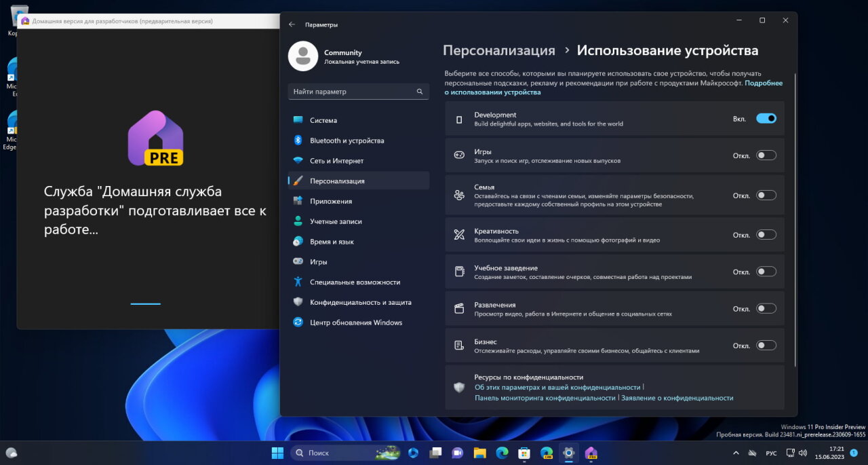The width and height of the screenshot is (868, 465).
Task: Turn on the Бизнес toggle
Action: [766, 346]
